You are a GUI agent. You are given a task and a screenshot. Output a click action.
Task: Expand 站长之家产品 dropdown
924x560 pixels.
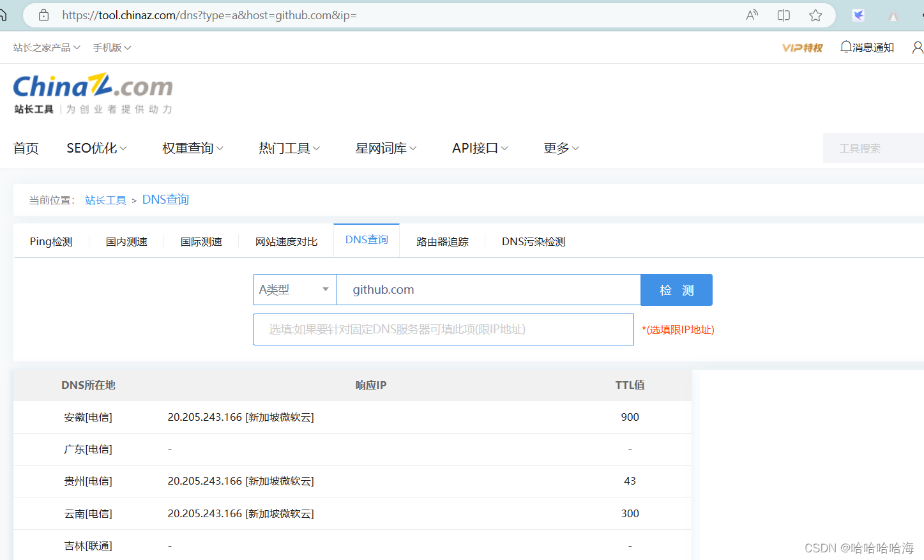(x=47, y=48)
